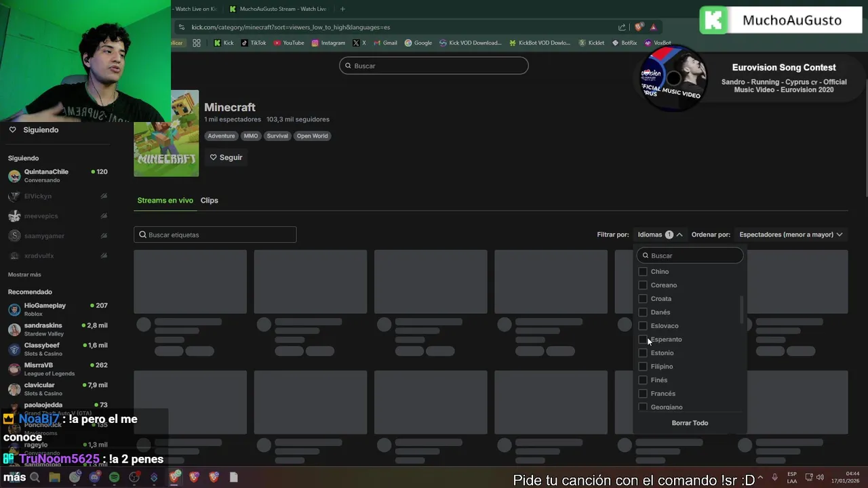Open the Google bookmark
This screenshot has height=488, width=868.
(418, 43)
